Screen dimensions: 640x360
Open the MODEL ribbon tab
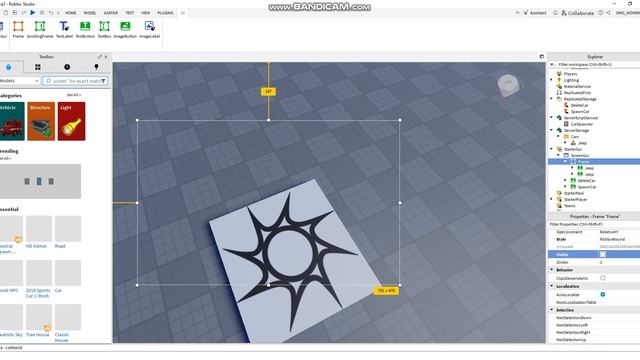pyautogui.click(x=90, y=13)
